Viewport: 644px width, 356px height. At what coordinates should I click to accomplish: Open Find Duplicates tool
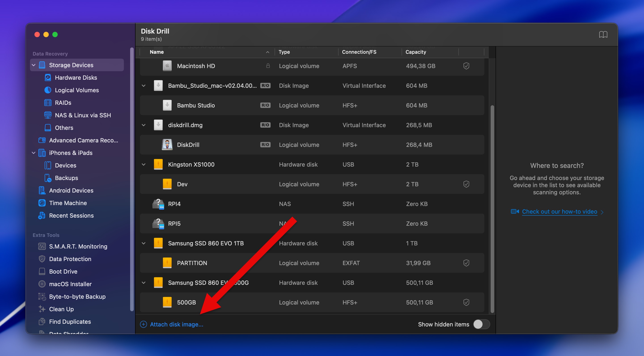point(70,322)
